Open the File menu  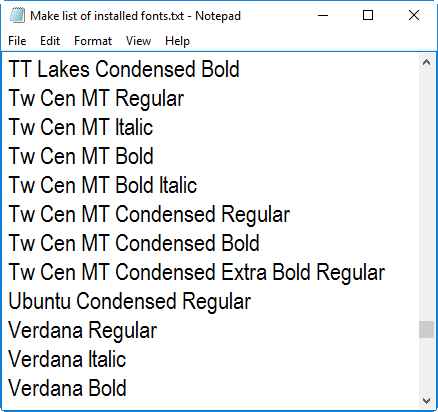17,41
